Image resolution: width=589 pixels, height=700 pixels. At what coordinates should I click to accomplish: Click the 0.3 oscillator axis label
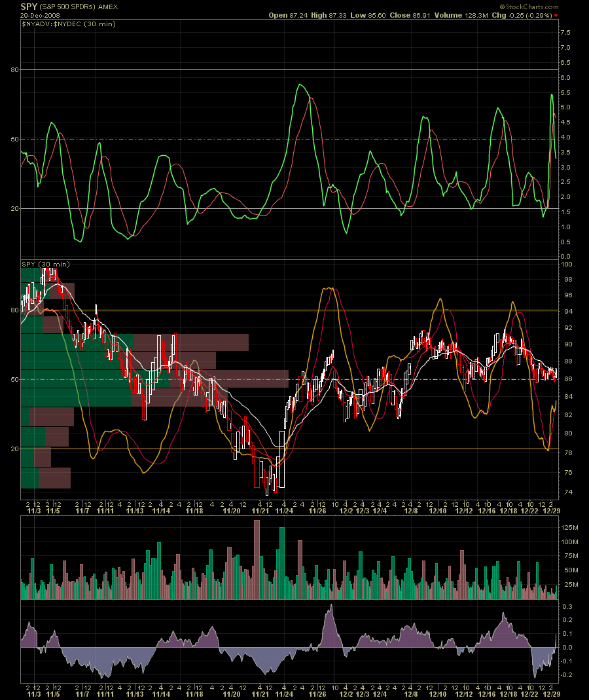point(567,607)
